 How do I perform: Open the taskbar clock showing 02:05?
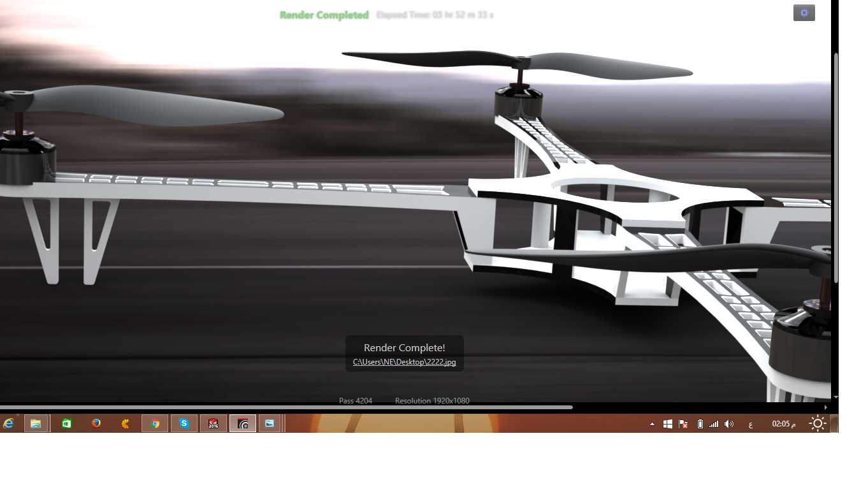click(784, 424)
